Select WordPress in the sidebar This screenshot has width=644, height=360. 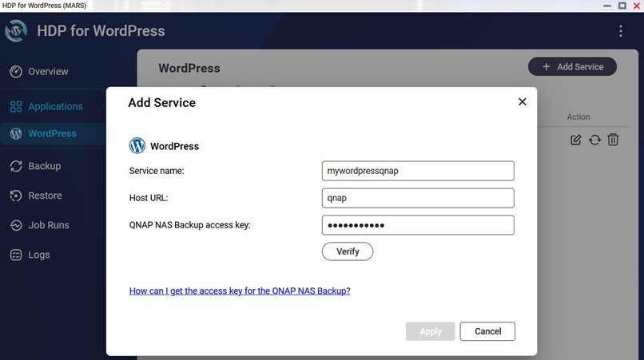click(52, 133)
